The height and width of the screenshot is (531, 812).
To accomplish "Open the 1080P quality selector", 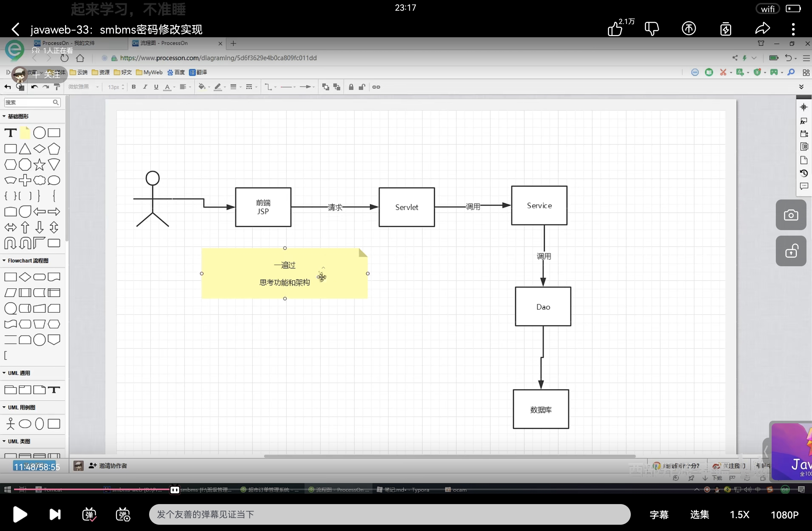I will coord(785,515).
